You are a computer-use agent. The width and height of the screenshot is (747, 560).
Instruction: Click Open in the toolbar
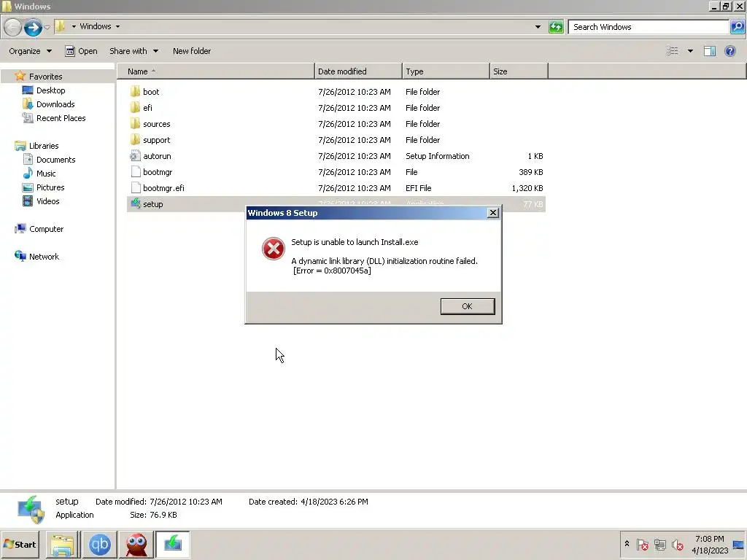point(81,51)
